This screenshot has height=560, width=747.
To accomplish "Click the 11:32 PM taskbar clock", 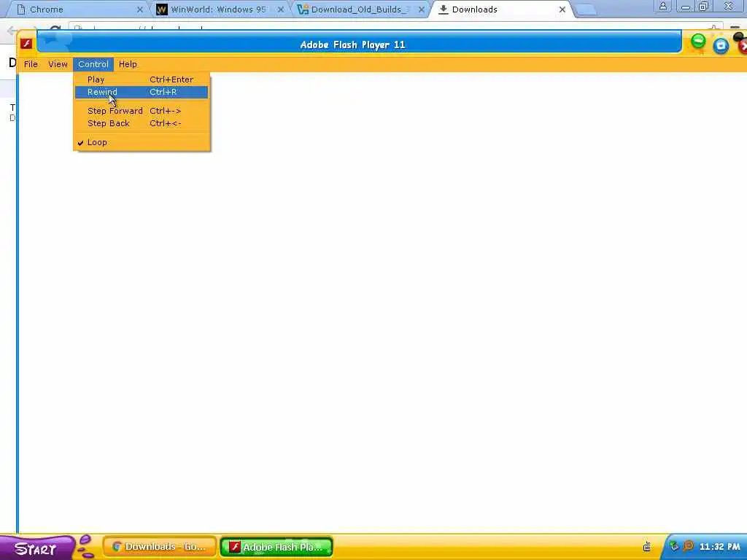I will pos(719,547).
